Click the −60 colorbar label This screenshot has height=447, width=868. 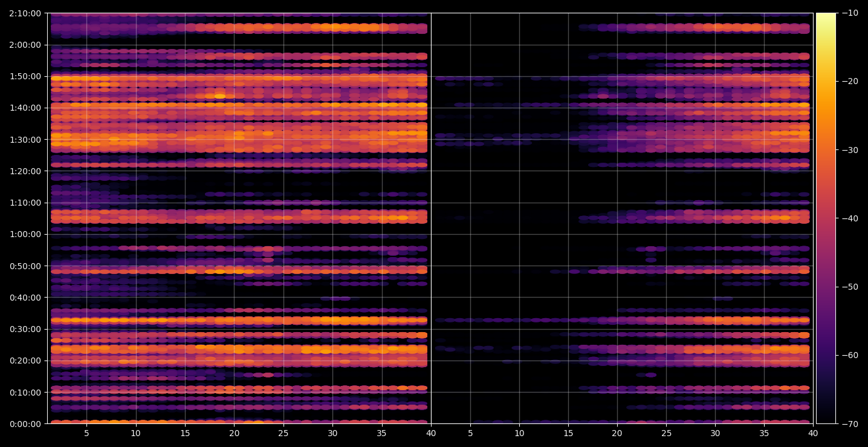tap(850, 355)
